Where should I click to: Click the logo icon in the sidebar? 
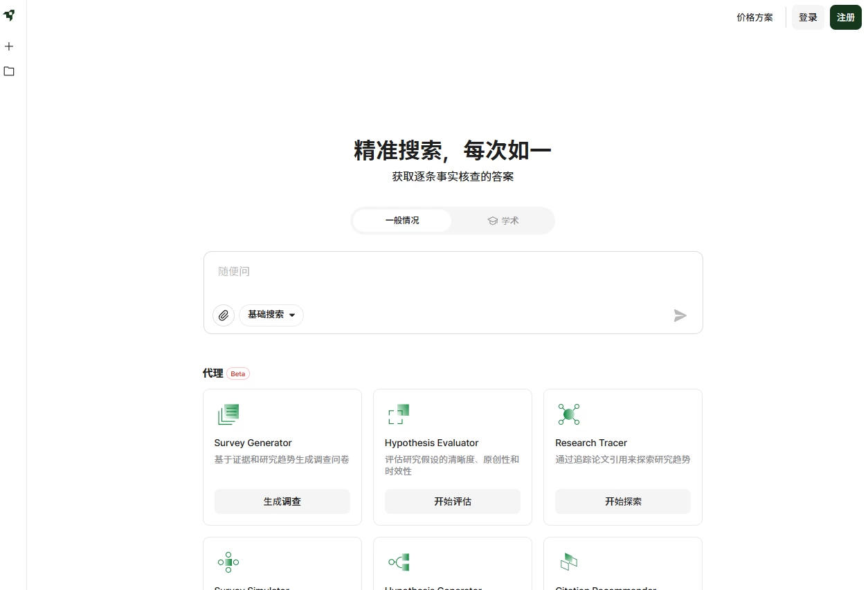coord(9,15)
